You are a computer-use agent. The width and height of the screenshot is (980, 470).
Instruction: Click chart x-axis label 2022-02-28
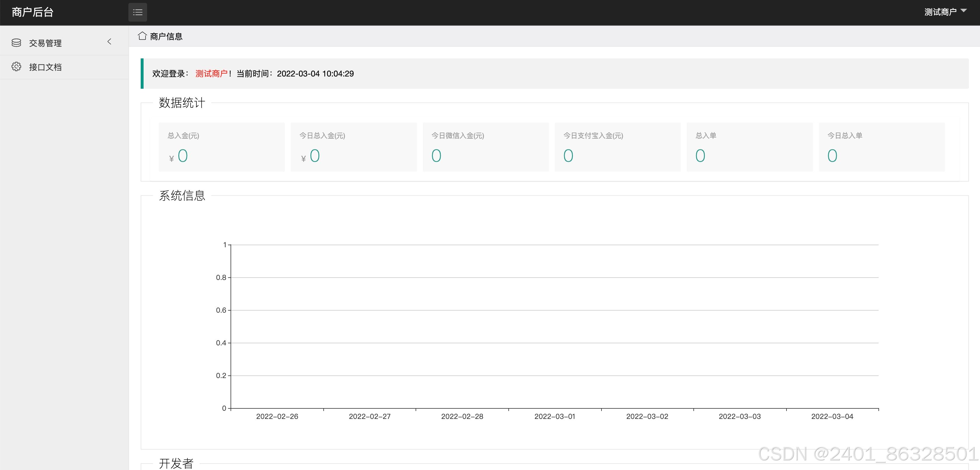[462, 416]
